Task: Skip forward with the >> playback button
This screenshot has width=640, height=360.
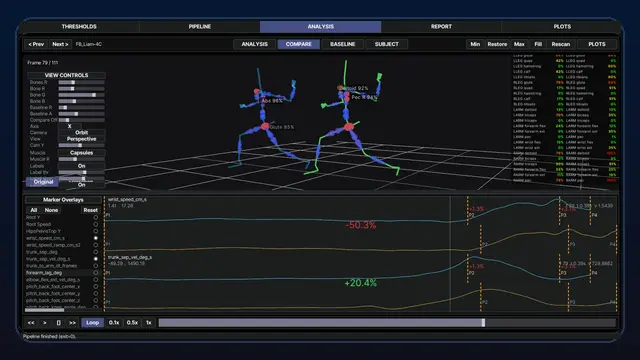Action: click(x=72, y=323)
